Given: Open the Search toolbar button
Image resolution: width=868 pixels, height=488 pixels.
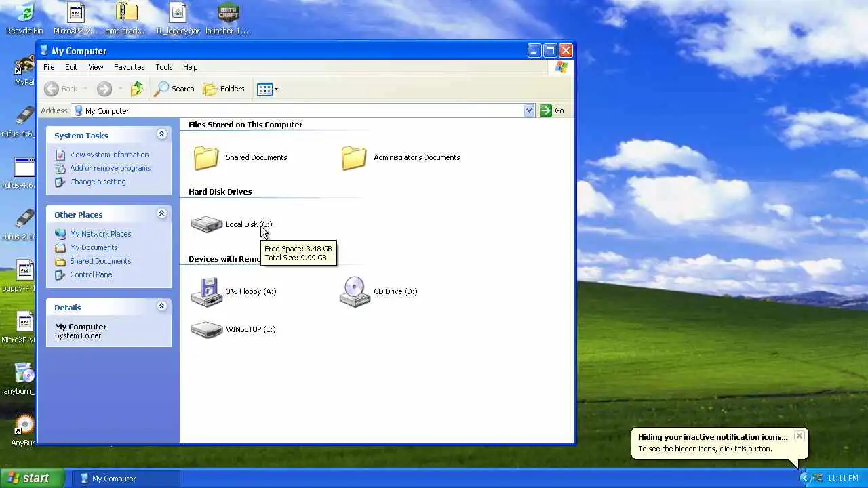Looking at the screenshot, I should tap(175, 89).
